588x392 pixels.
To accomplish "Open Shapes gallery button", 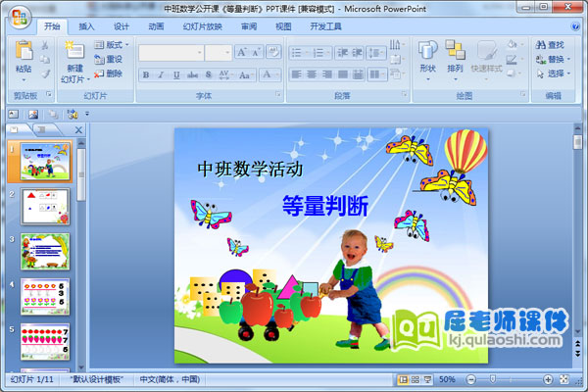I will [427, 59].
